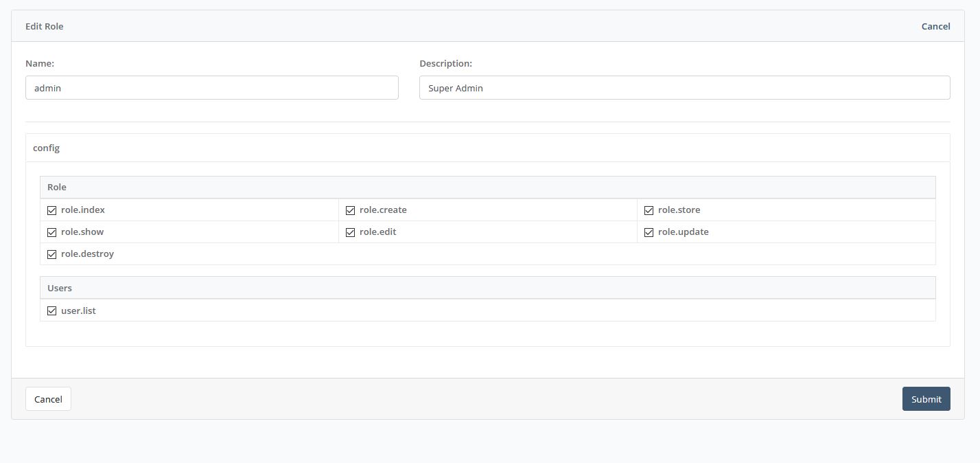980x463 pixels.
Task: Disable the role.store permission checkbox
Action: [x=649, y=210]
